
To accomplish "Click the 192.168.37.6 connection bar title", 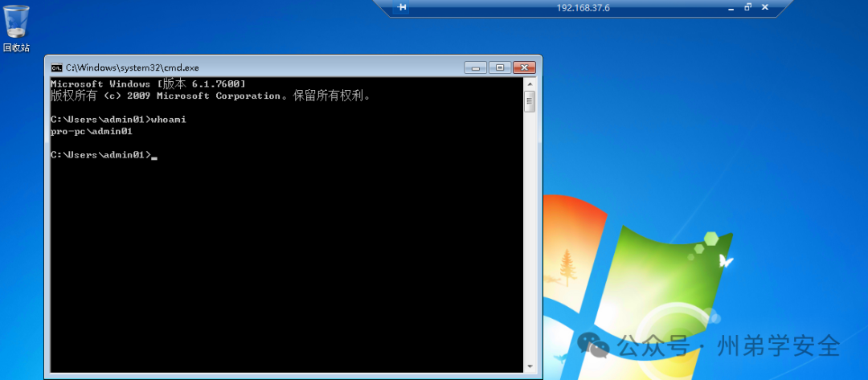I will point(583,8).
